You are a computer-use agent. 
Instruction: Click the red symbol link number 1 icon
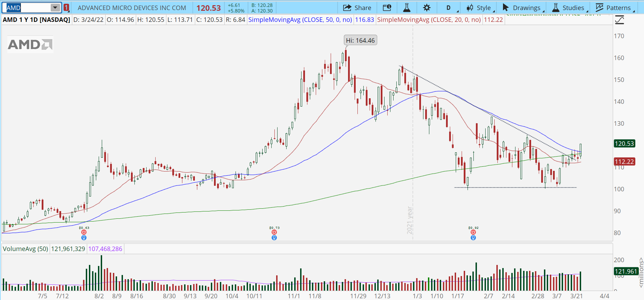coord(66,8)
